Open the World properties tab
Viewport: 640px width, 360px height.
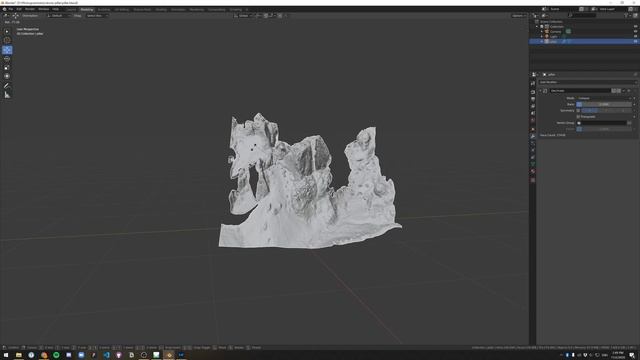pos(533,121)
